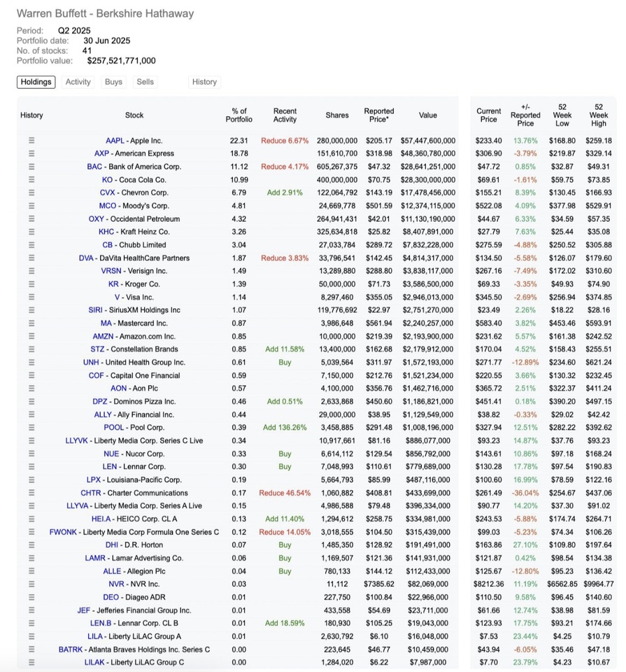Click the LILAK ticker link
The image size is (626, 672).
tap(94, 662)
